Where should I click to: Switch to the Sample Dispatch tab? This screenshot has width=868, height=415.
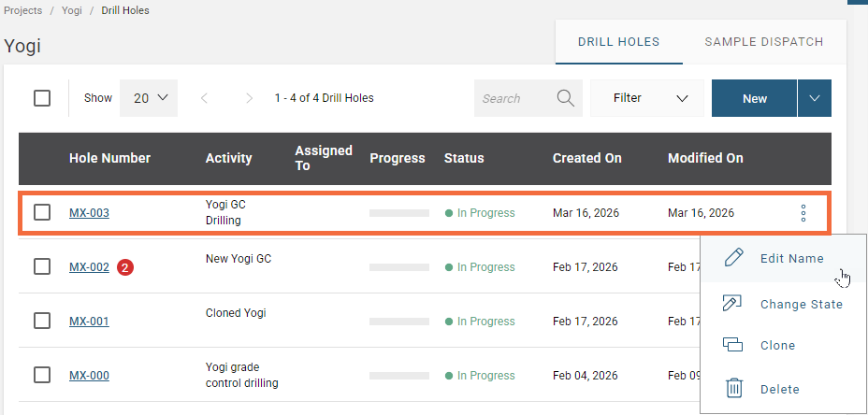click(763, 42)
